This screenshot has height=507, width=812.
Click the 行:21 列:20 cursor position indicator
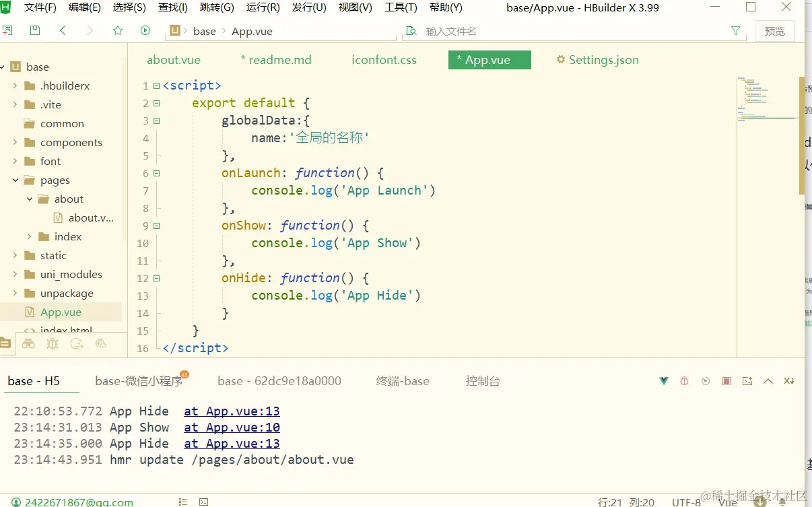coord(626,502)
